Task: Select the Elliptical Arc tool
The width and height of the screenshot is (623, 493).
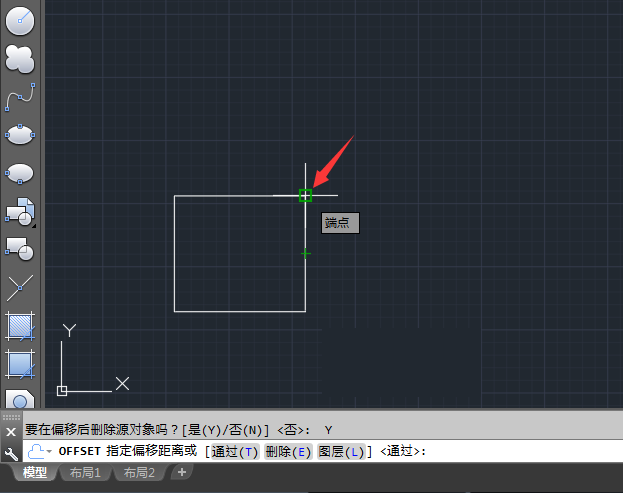Action: (20, 173)
